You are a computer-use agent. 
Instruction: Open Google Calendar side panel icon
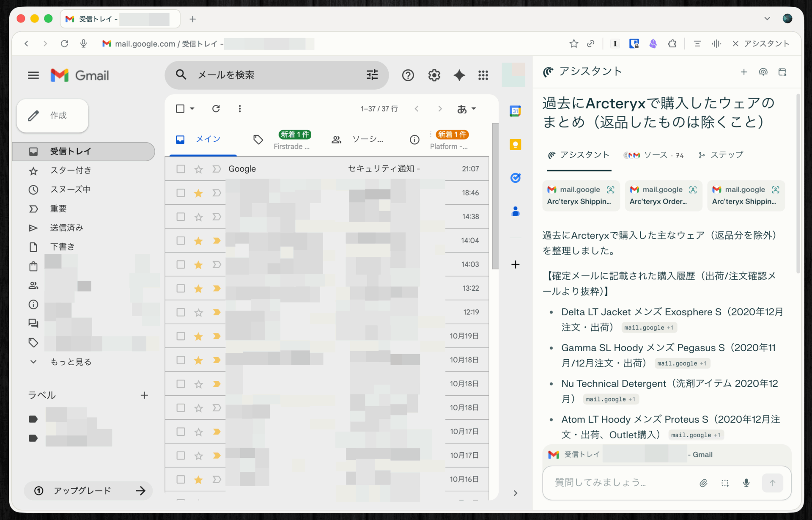click(515, 111)
